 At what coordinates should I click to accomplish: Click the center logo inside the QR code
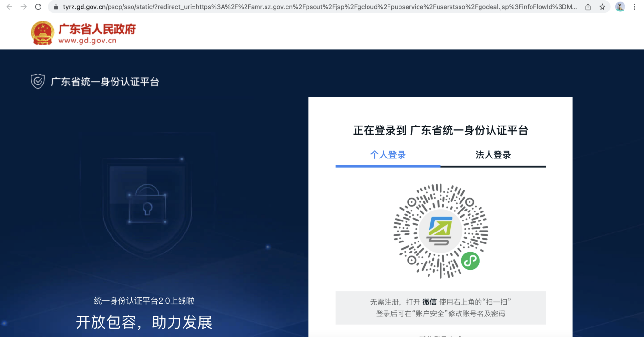click(440, 231)
